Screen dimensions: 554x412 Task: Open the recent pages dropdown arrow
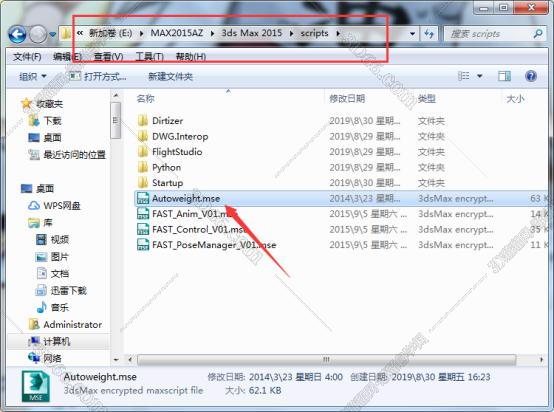(52, 35)
